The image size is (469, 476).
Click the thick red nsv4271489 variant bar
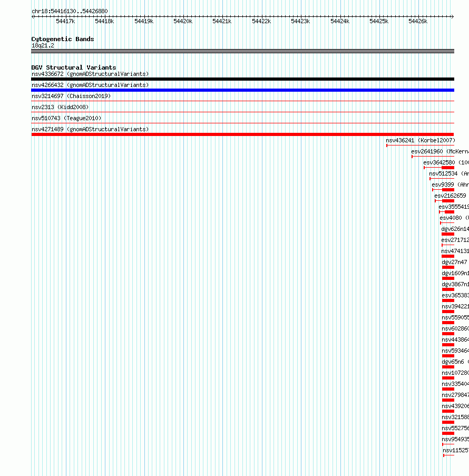click(242, 134)
